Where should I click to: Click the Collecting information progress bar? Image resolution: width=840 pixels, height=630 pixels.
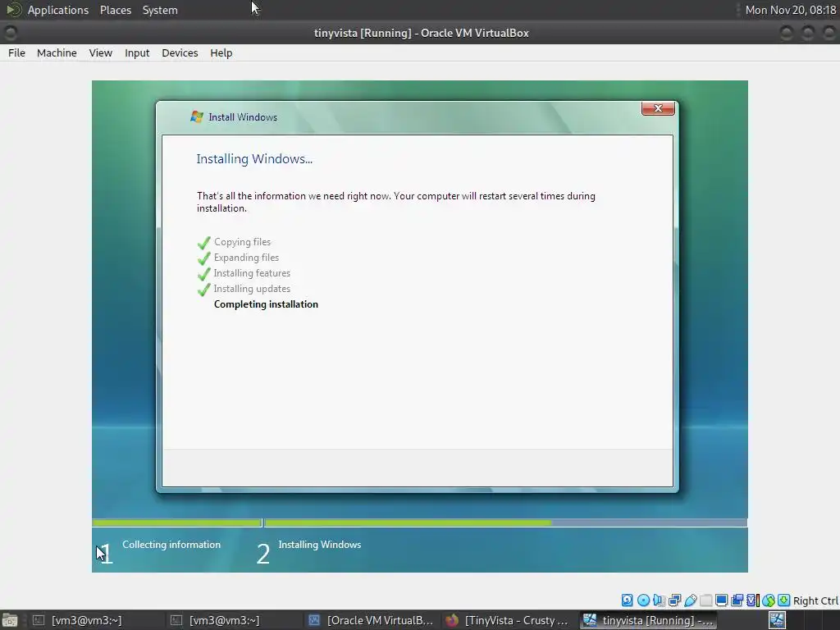pos(177,523)
